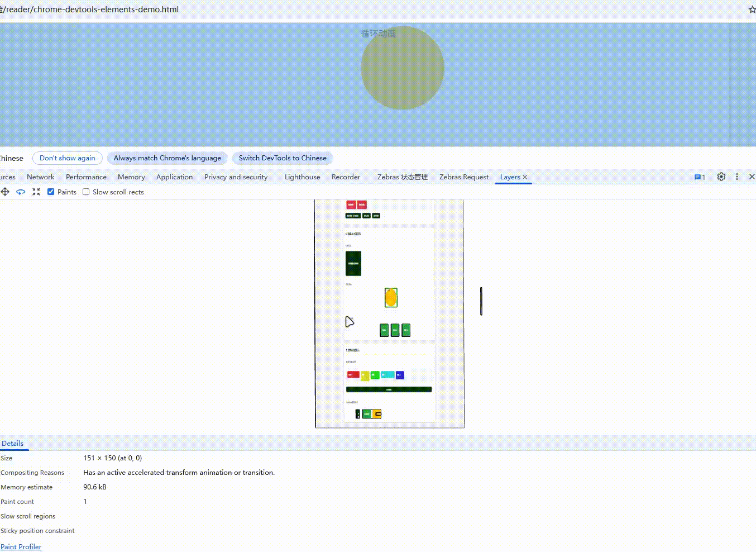Open the Customize DevTools three-dot menu

tap(737, 177)
